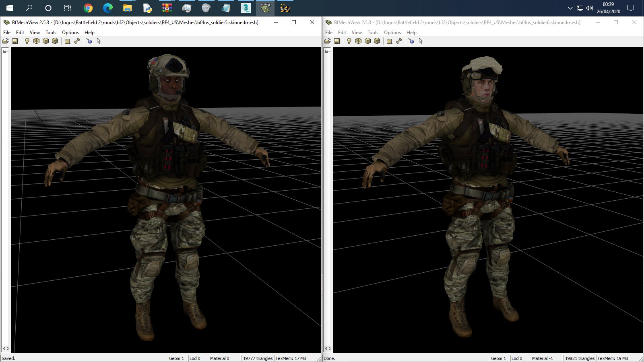
Task: Click Lod 0 status field in soldier5 window
Action: click(198, 358)
